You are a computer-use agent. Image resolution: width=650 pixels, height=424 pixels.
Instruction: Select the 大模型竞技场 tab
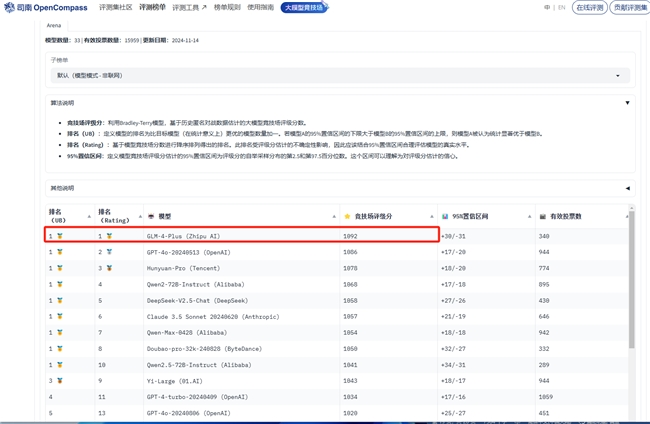(x=304, y=8)
